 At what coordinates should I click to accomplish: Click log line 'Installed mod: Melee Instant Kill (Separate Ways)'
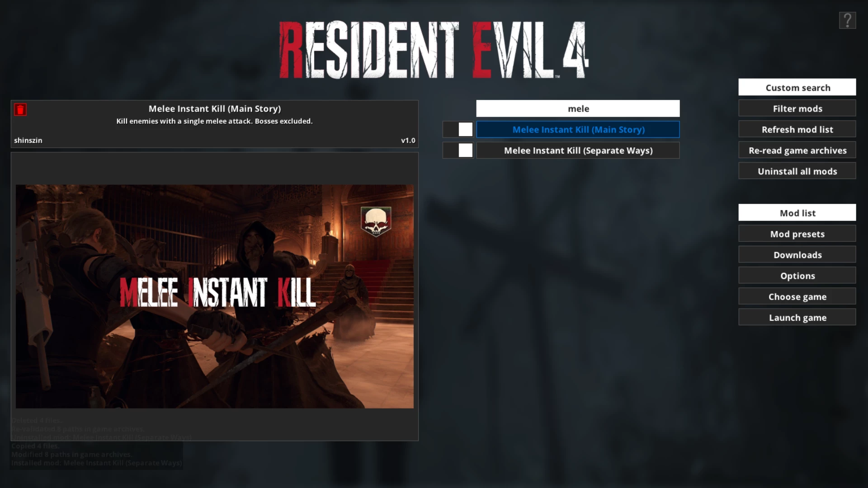point(97,463)
